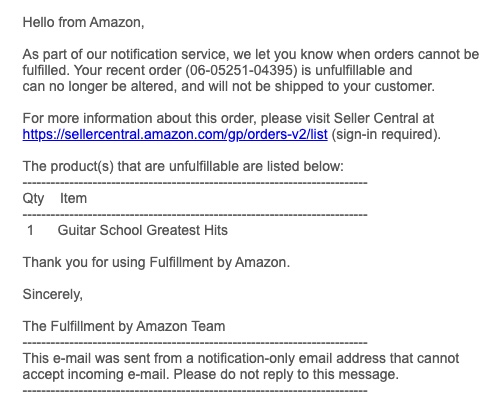The image size is (503, 409).
Task: Click the 'Hello from Amazon,' greeting line
Action: click(83, 22)
